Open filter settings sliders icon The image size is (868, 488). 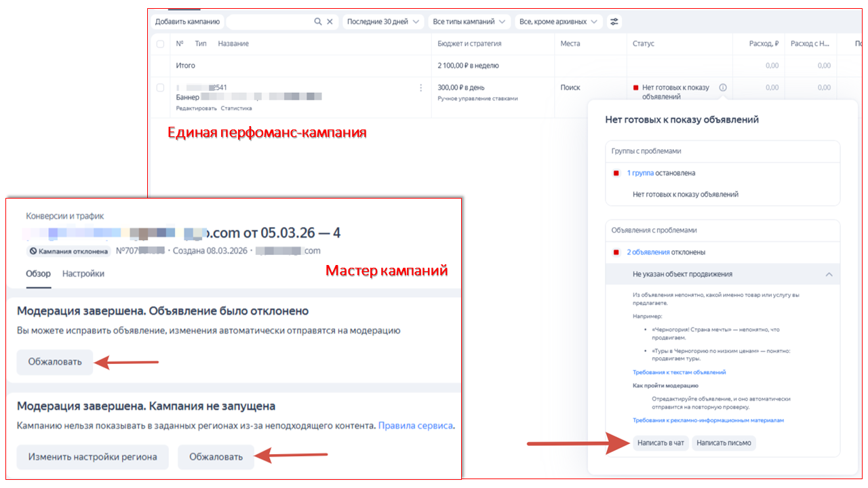(614, 22)
